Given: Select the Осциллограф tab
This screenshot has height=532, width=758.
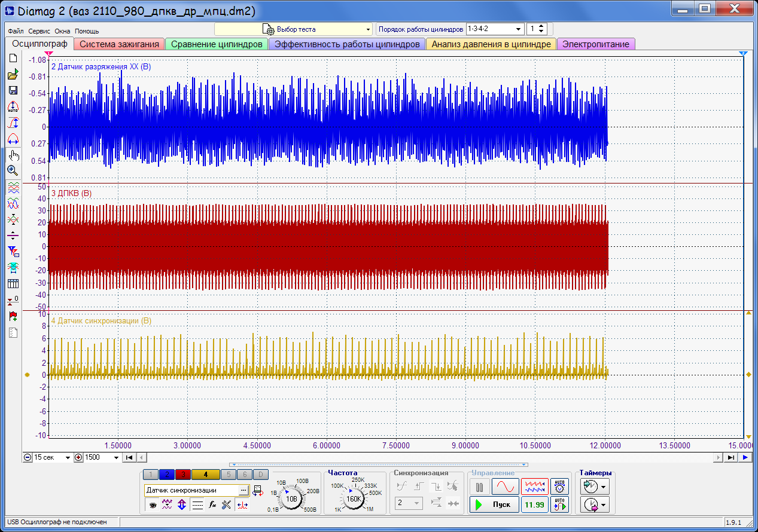Looking at the screenshot, I should pos(40,44).
